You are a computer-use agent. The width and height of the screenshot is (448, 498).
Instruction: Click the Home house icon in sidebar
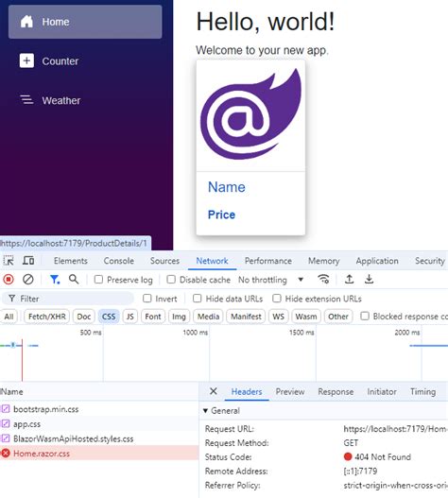(26, 22)
